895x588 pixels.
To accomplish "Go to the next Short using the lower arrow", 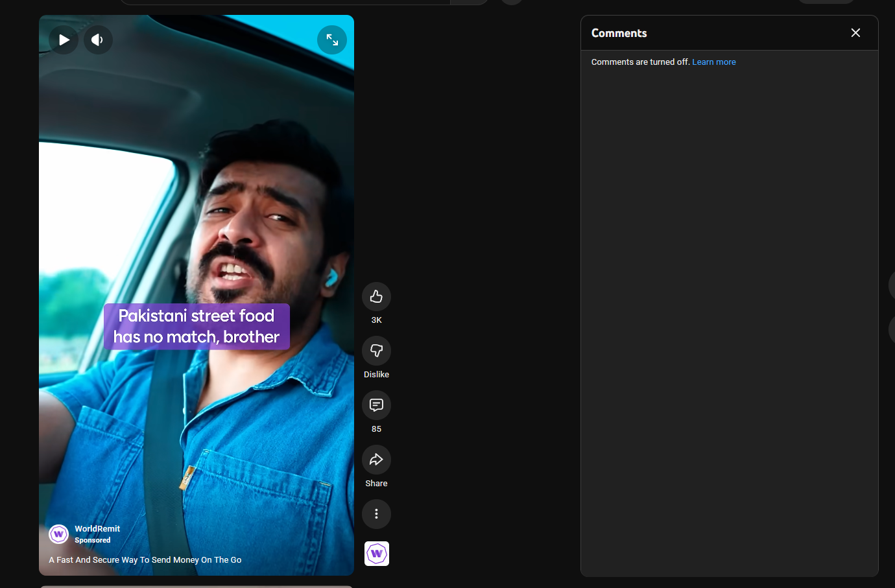I will click(x=892, y=329).
